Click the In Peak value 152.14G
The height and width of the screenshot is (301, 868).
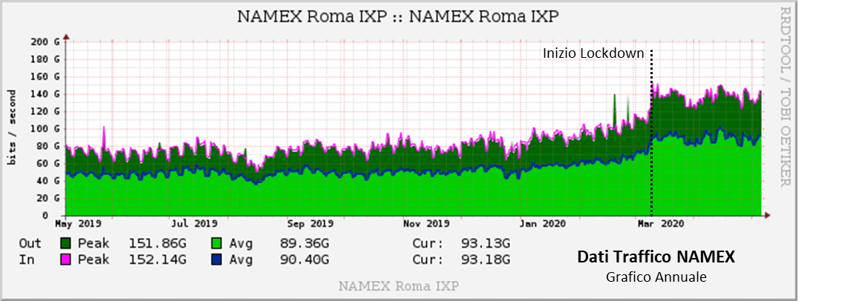point(157,260)
